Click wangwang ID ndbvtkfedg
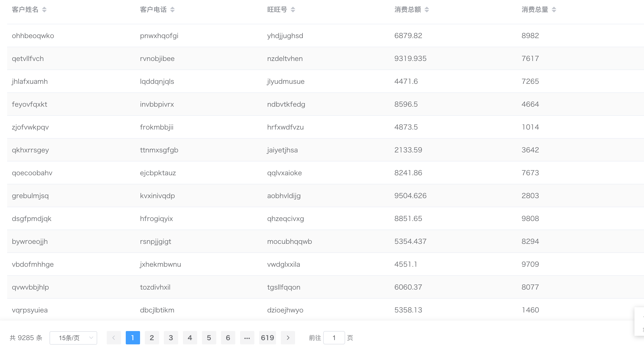 point(286,104)
